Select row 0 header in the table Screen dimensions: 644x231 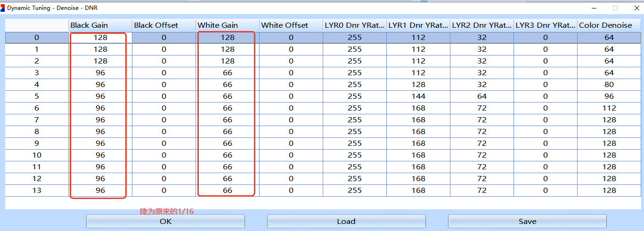pyautogui.click(x=37, y=38)
